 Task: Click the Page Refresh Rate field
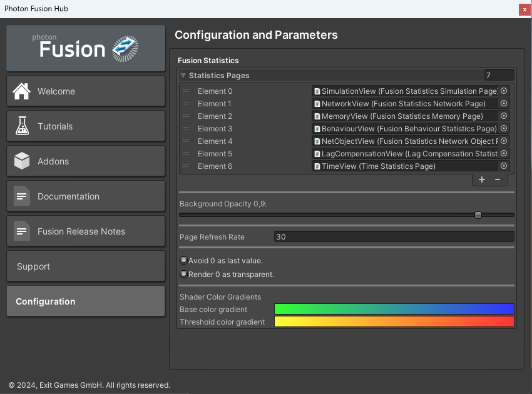coord(394,236)
